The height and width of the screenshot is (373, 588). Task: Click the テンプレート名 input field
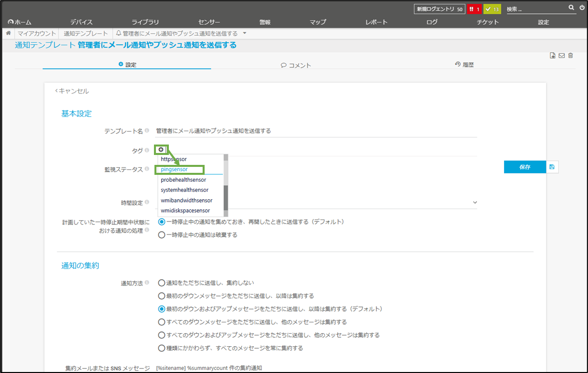click(316, 131)
